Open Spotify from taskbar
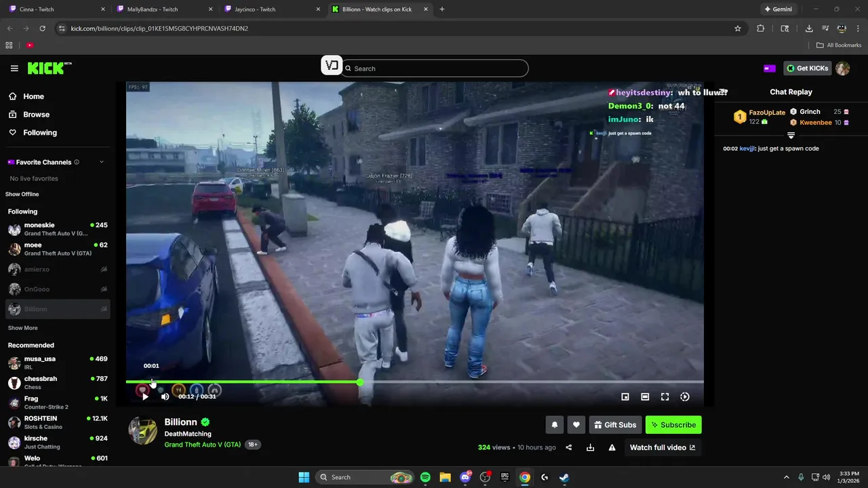The width and height of the screenshot is (868, 488). 425,477
